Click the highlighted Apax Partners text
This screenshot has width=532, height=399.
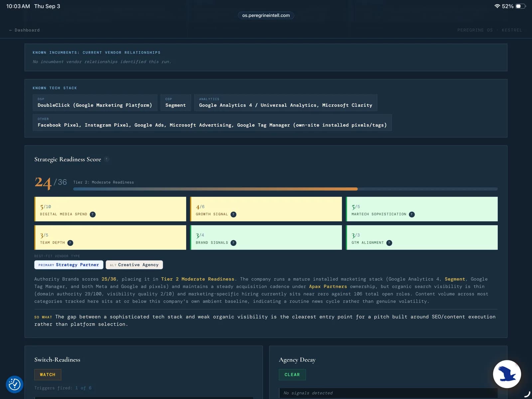click(x=328, y=287)
